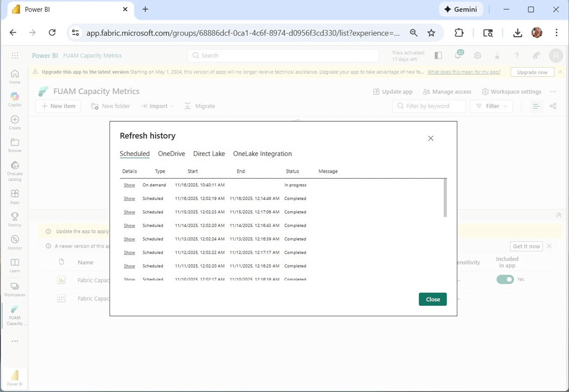Go to Home in the left sidebar

point(15,76)
